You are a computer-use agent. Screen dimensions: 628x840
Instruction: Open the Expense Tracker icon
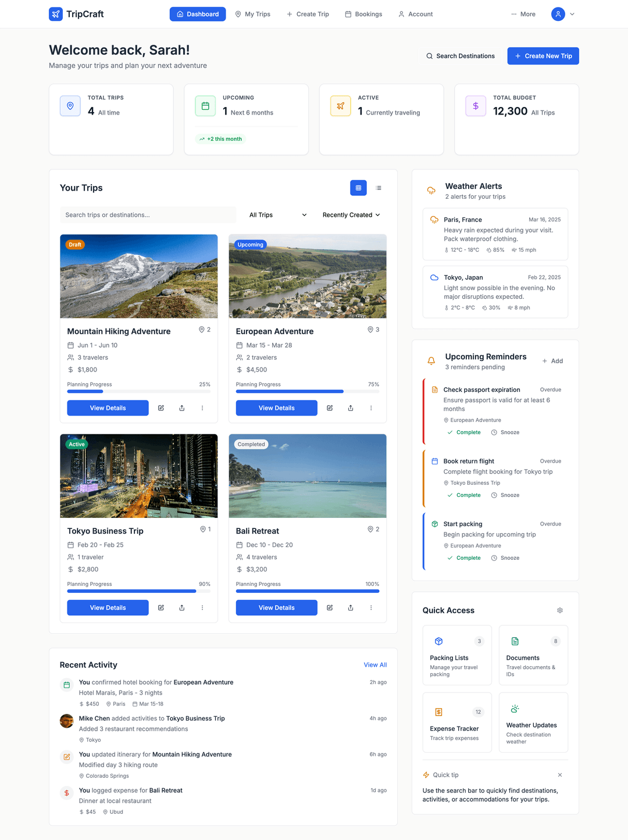(x=438, y=712)
